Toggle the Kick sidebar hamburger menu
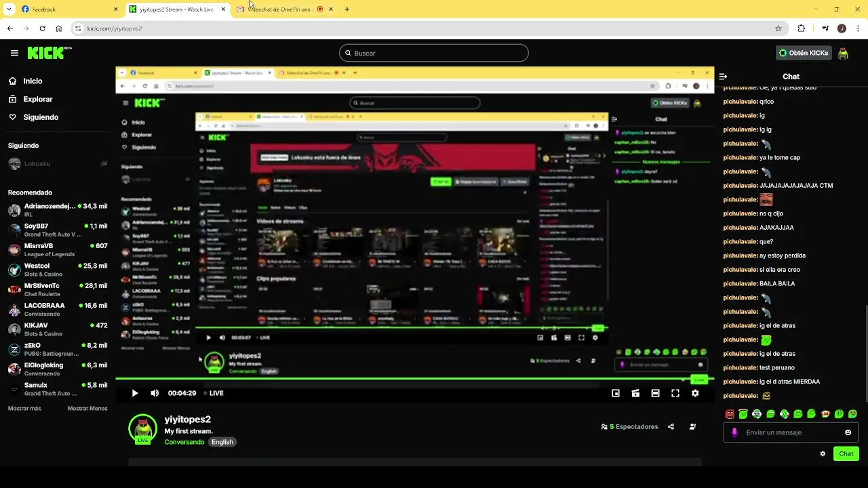This screenshot has height=488, width=868. coord(14,53)
